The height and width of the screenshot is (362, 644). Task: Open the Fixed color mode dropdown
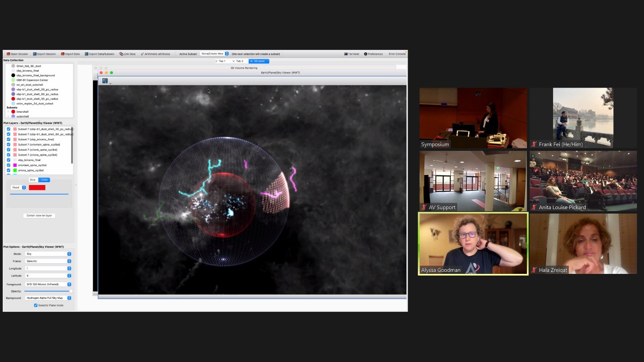[x=19, y=187]
